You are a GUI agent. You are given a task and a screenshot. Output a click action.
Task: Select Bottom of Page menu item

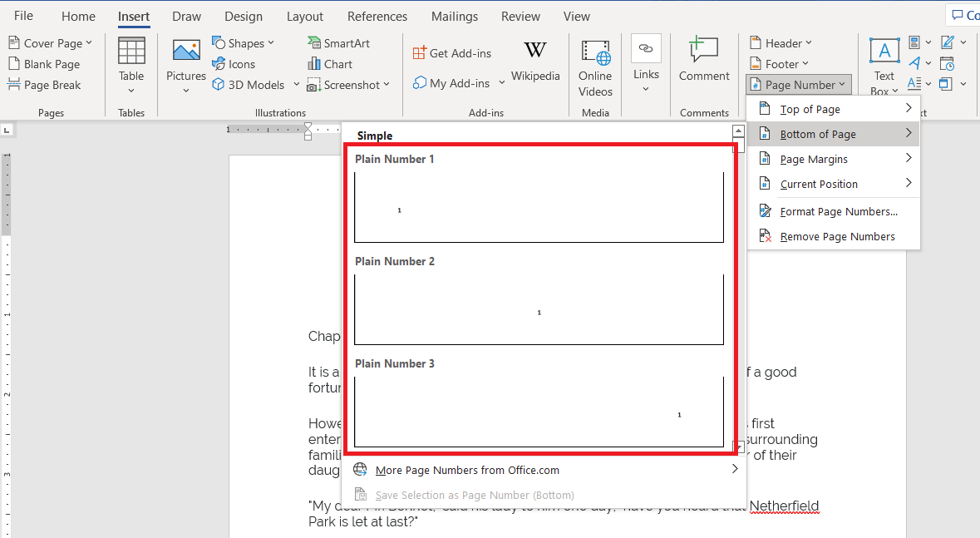coord(833,134)
